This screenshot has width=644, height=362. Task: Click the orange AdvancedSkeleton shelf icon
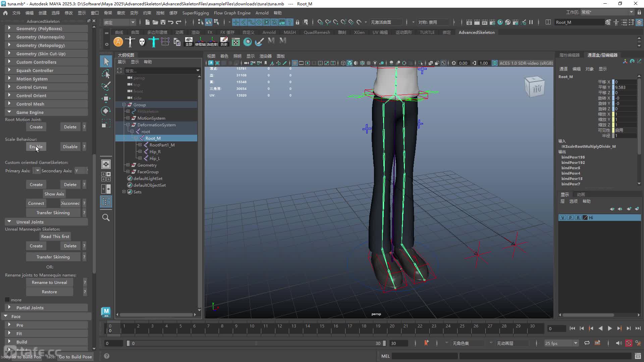pyautogui.click(x=118, y=42)
